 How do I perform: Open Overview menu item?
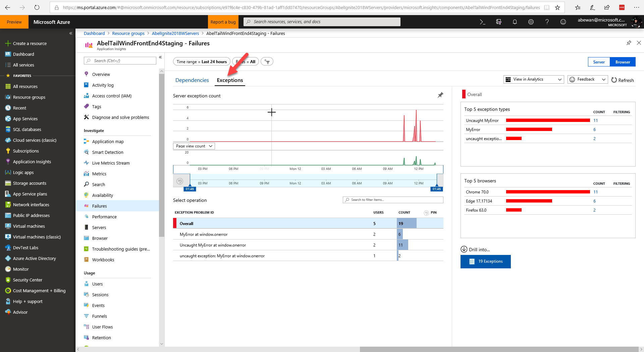(101, 74)
